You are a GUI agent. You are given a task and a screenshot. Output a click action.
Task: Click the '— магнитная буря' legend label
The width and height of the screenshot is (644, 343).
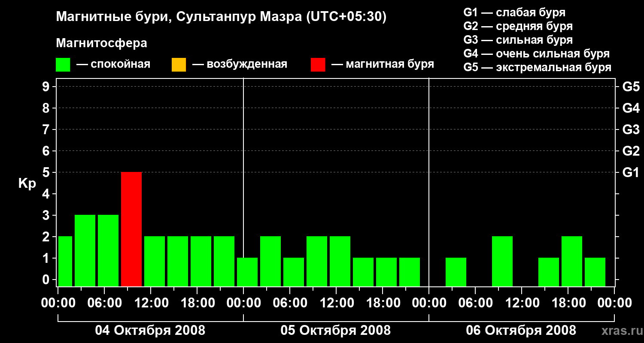[x=383, y=64]
